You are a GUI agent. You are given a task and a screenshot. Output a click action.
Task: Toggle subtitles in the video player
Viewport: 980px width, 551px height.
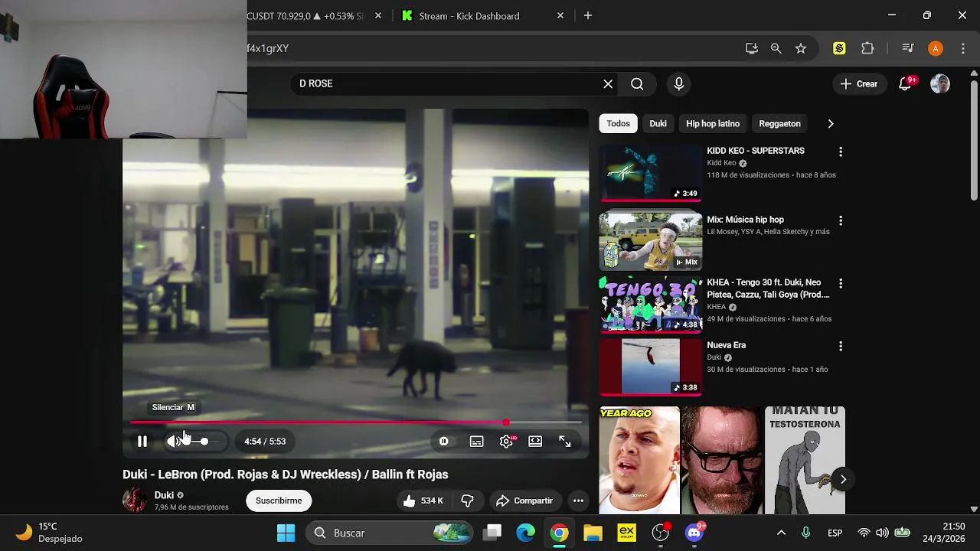tap(476, 442)
